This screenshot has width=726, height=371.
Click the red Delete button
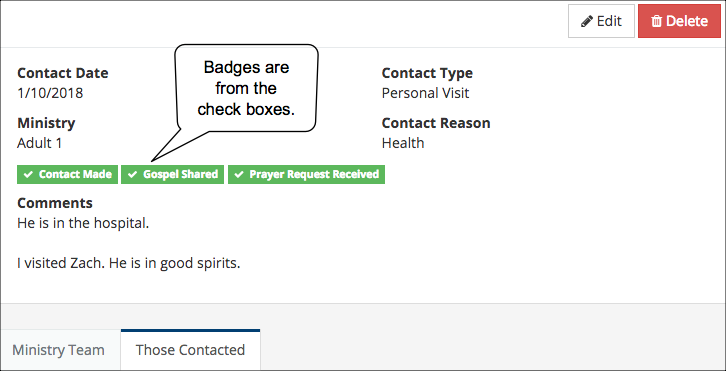679,21
